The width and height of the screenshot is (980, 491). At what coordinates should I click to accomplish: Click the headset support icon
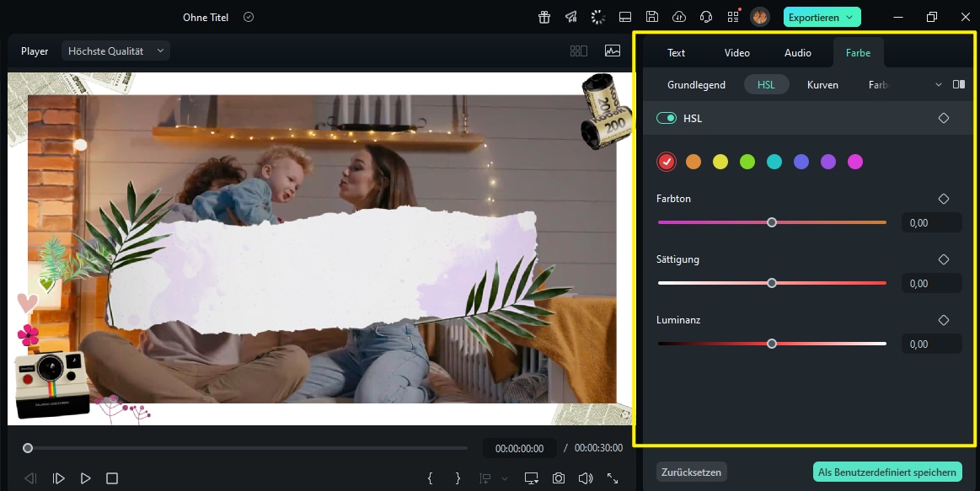(706, 17)
